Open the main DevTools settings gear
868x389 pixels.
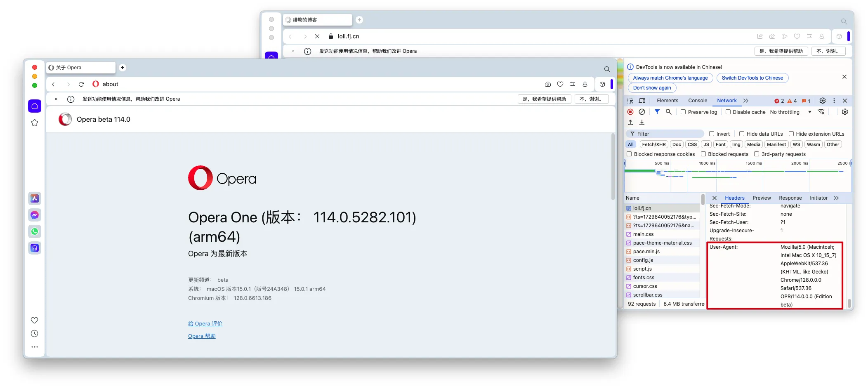coord(823,101)
